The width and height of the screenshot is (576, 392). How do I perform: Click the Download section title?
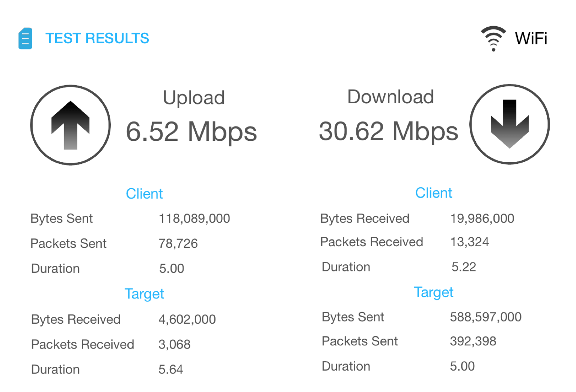tap(391, 97)
